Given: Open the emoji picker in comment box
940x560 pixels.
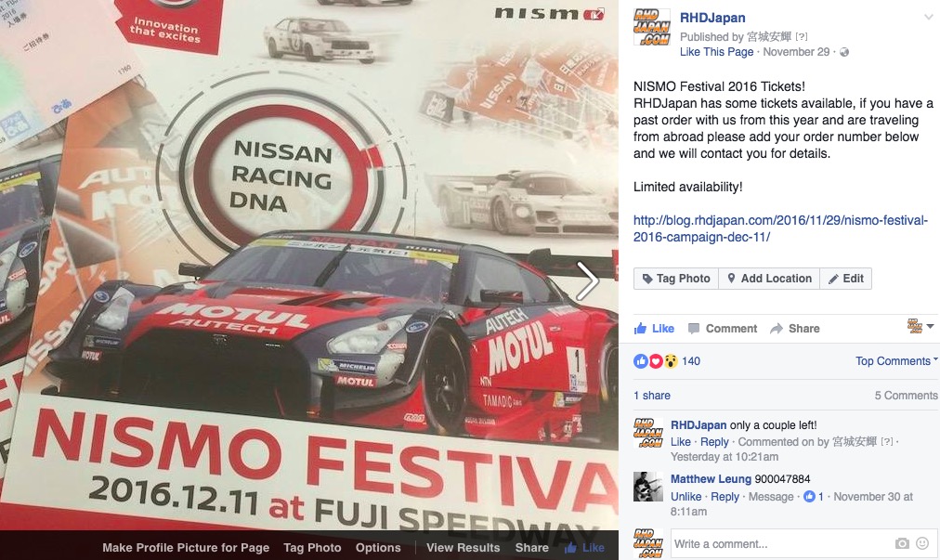Looking at the screenshot, I should 922,544.
